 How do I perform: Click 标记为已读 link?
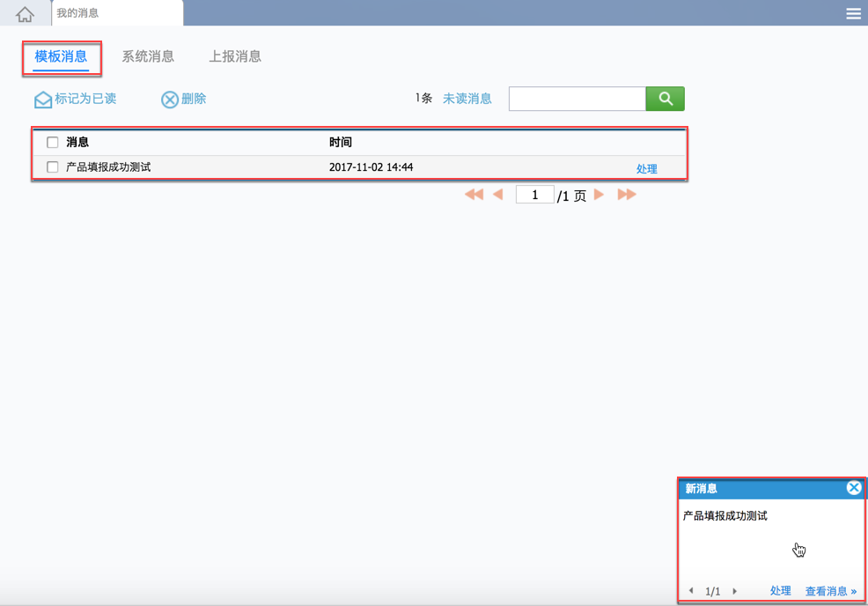85,99
